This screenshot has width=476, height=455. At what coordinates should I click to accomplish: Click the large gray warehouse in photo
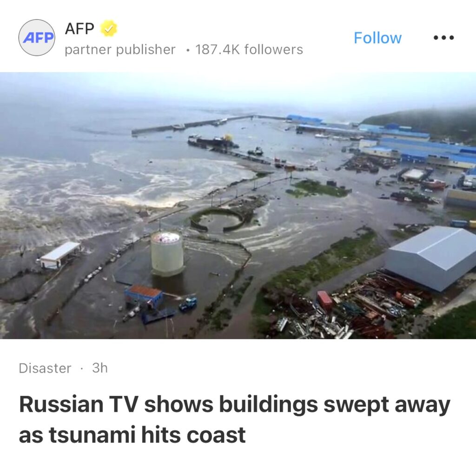[430, 258]
